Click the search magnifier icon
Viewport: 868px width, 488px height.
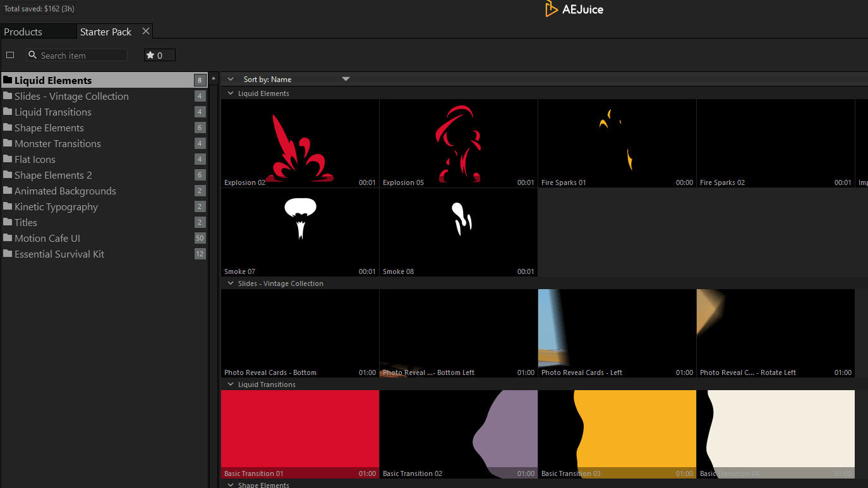(33, 55)
